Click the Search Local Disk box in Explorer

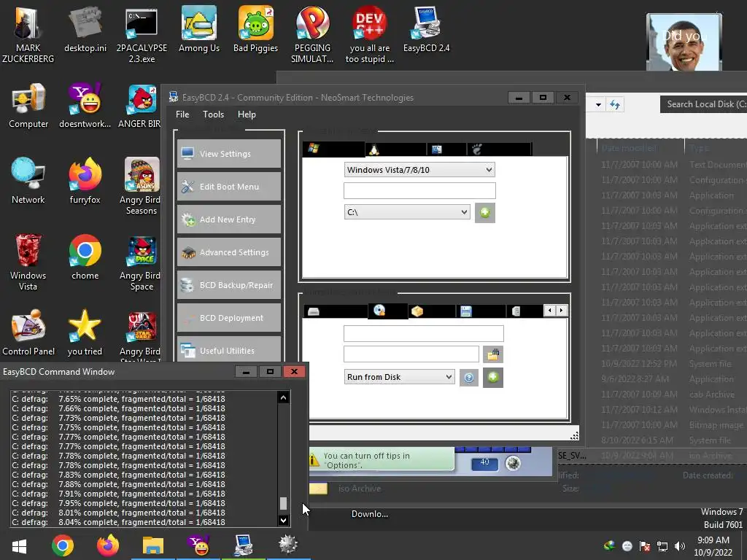pos(704,104)
